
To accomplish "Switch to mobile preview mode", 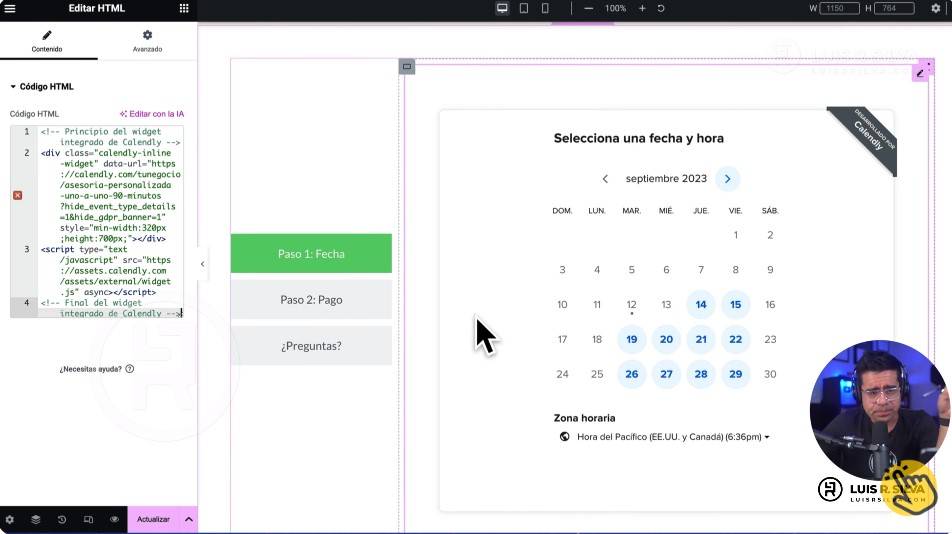I will (x=545, y=8).
